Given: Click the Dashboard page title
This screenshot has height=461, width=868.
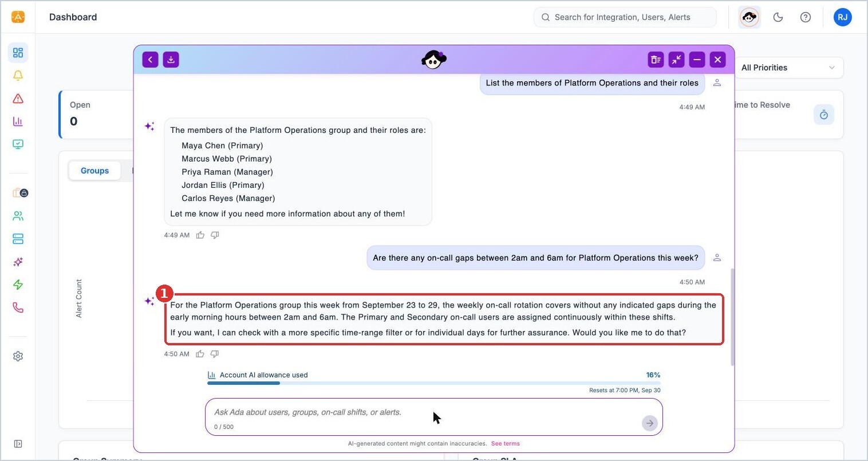Looking at the screenshot, I should click(73, 17).
